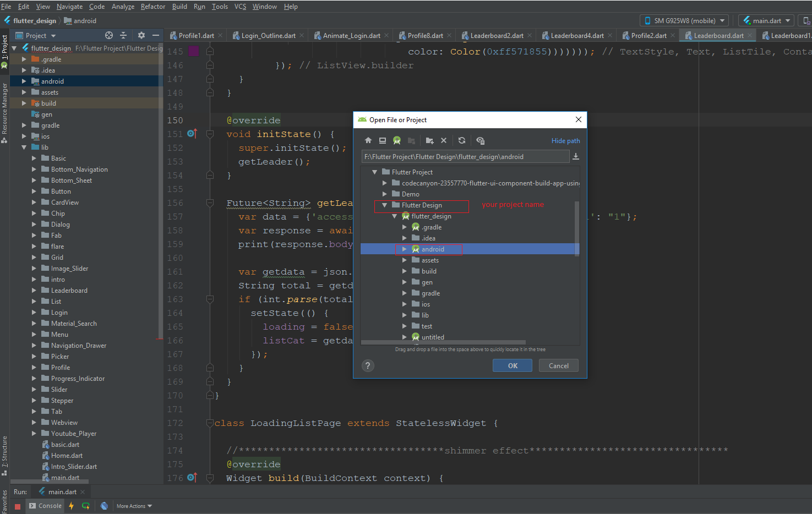Image resolution: width=812 pixels, height=514 pixels.
Task: Open Project panel settings gear
Action: point(141,35)
